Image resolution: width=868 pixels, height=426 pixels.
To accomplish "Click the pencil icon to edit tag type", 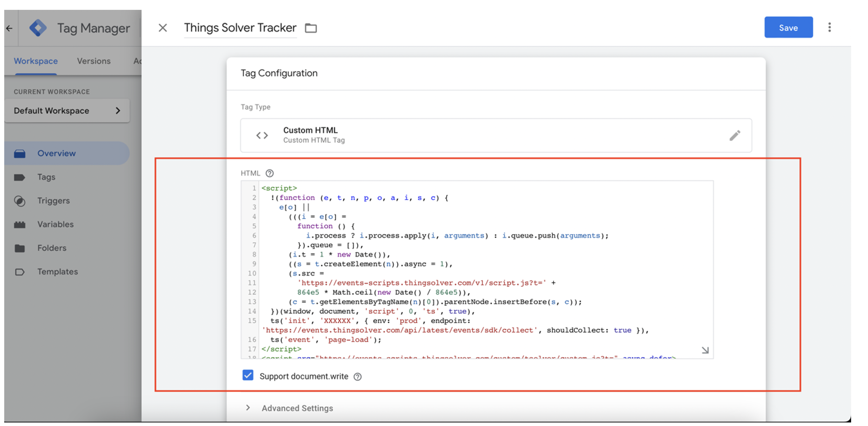I will [x=735, y=135].
